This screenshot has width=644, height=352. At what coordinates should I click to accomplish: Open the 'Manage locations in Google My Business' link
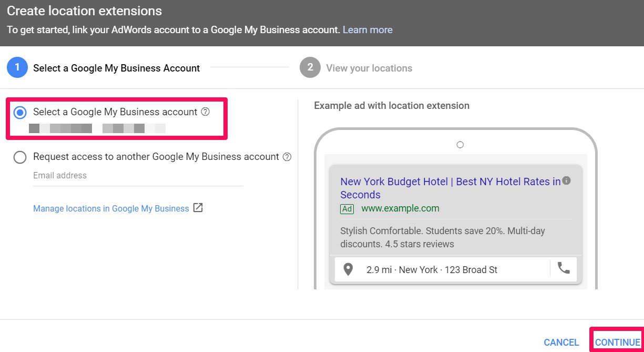[x=111, y=208]
